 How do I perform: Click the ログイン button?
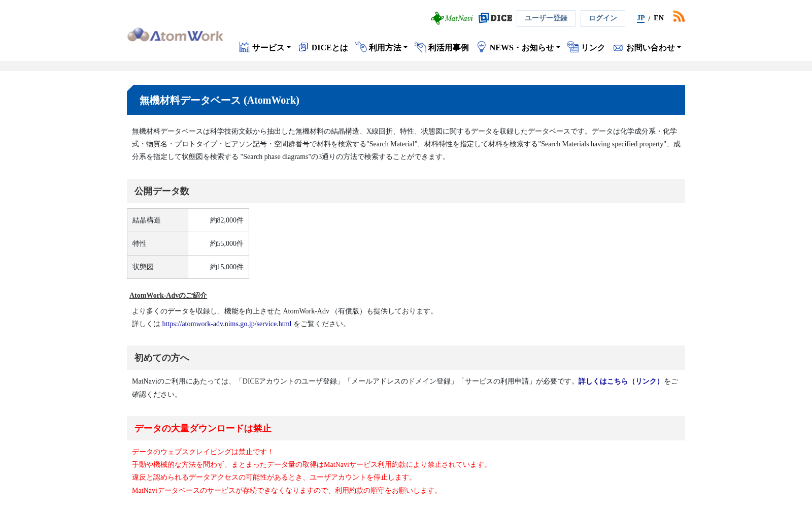click(603, 18)
